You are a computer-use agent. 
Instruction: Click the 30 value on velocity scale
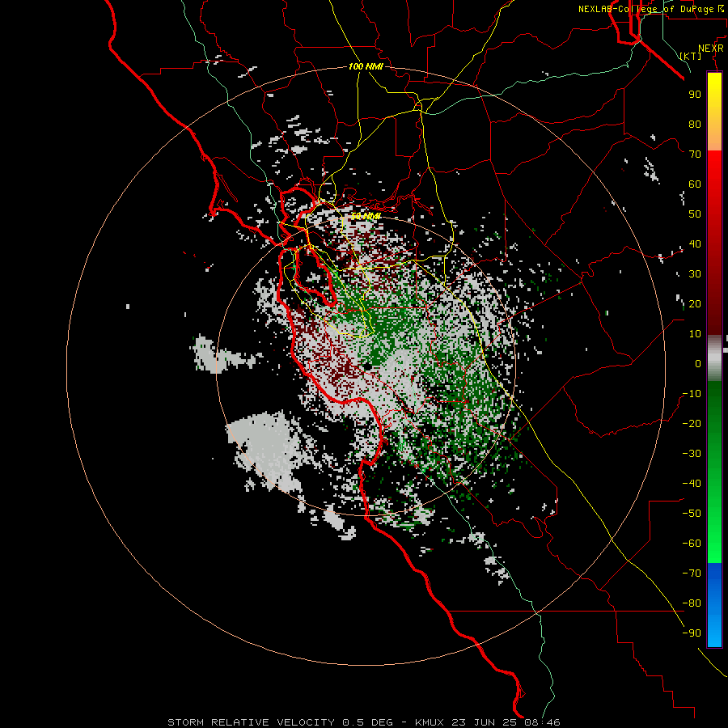point(695,274)
